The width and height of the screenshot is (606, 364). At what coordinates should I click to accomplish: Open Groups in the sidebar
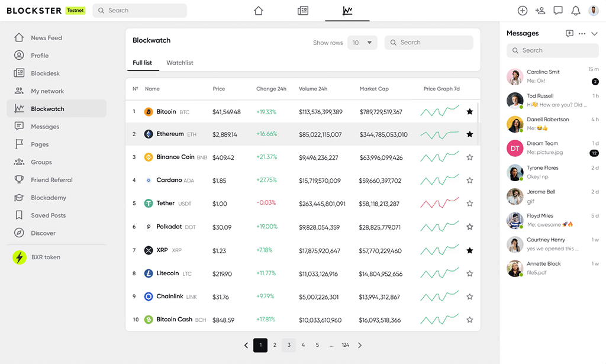[x=56, y=162]
